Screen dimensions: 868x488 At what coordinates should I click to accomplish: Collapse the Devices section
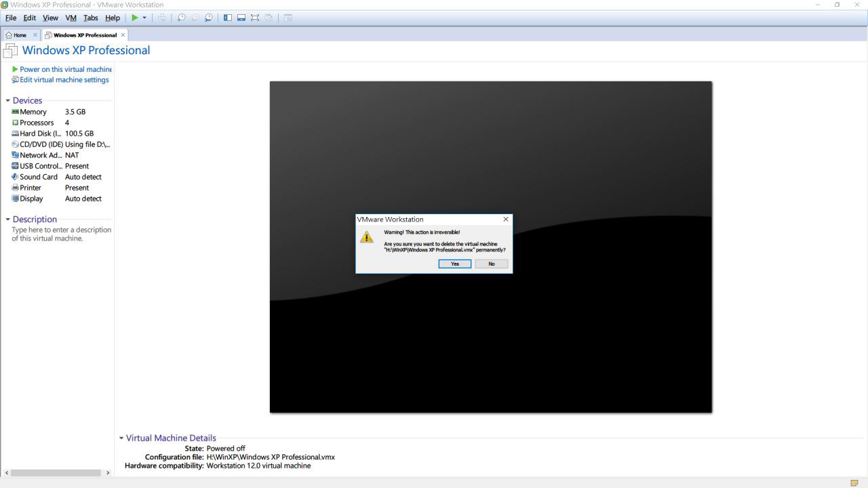8,100
